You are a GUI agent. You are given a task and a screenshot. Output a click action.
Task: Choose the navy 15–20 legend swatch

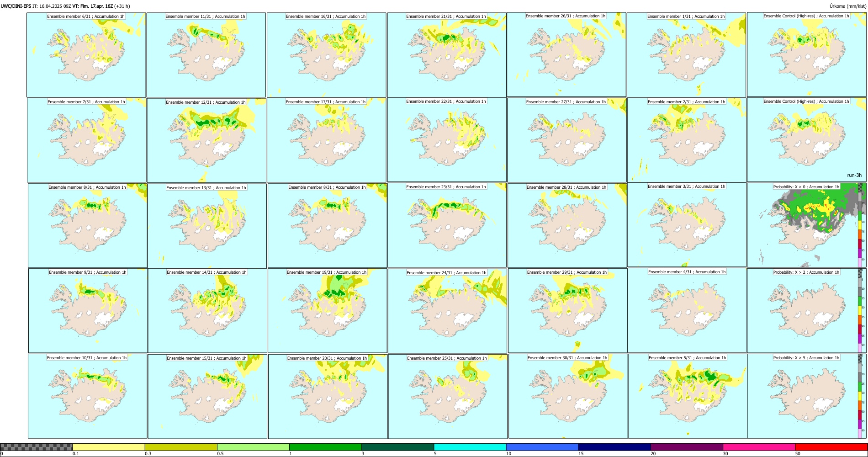[x=614, y=447]
